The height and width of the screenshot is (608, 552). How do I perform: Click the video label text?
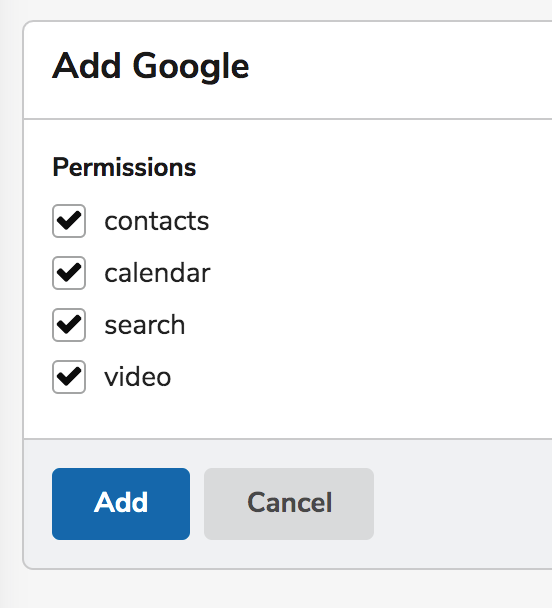[x=138, y=377]
